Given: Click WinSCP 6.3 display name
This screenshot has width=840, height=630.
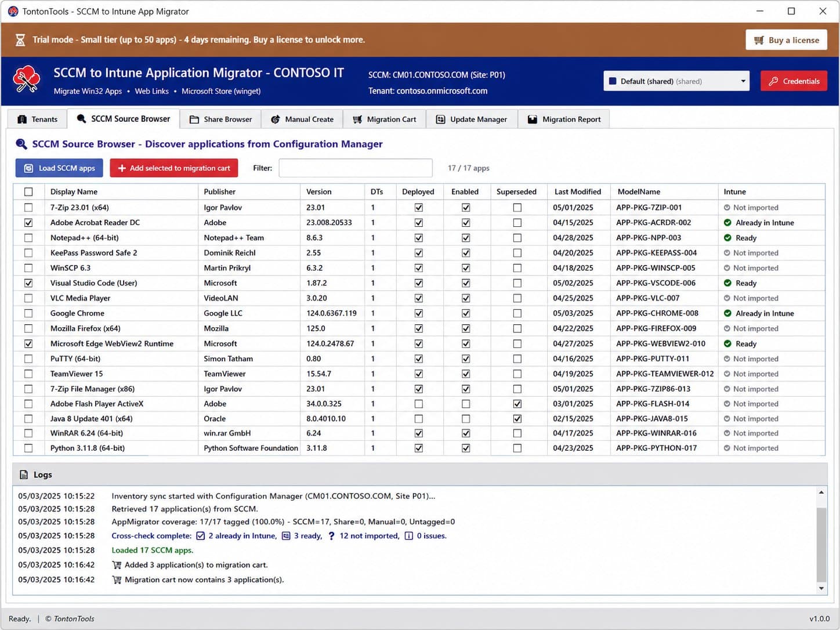Looking at the screenshot, I should click(x=70, y=268).
